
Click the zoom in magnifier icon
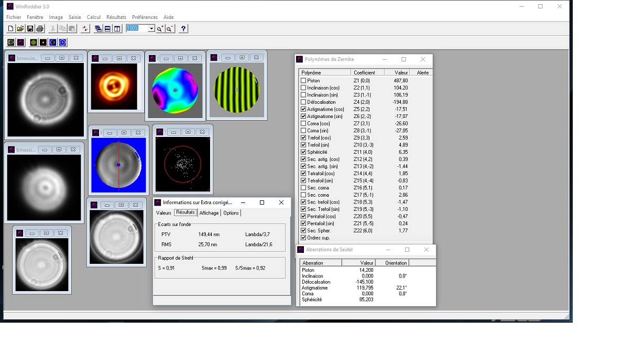point(160,29)
